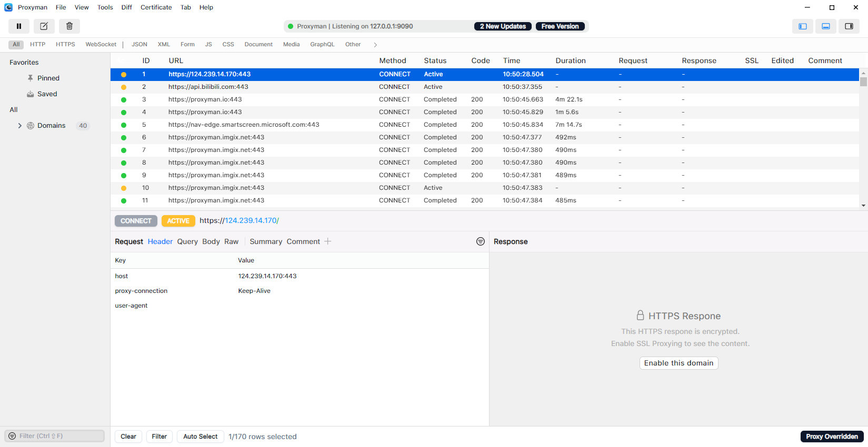Toggle the Auto Select button
The height and width of the screenshot is (447, 868).
click(x=201, y=436)
